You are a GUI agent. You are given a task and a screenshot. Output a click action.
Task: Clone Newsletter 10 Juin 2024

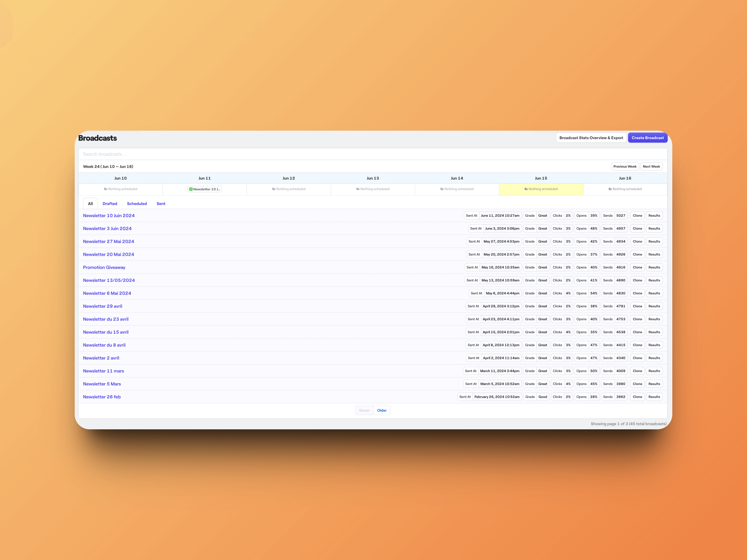(x=637, y=216)
